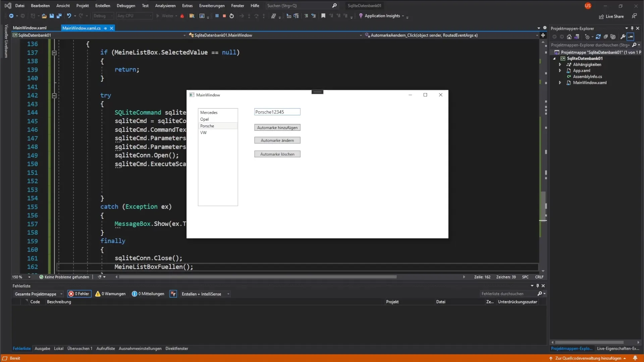Expand the App.xaml node
The image size is (644, 362).
click(x=560, y=71)
